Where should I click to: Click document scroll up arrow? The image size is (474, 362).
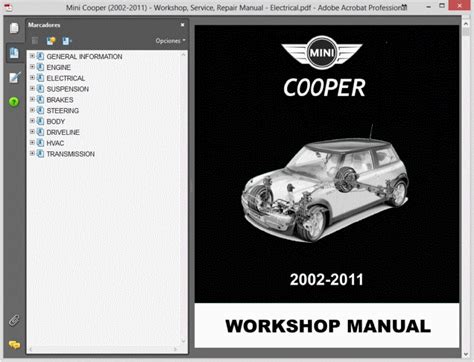pos(466,24)
